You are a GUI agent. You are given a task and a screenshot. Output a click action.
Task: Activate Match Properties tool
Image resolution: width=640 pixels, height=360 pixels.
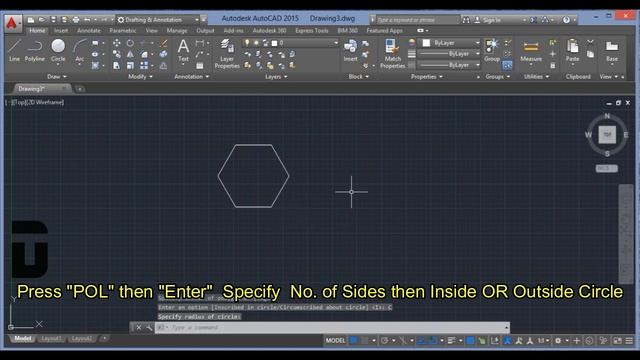(x=392, y=53)
